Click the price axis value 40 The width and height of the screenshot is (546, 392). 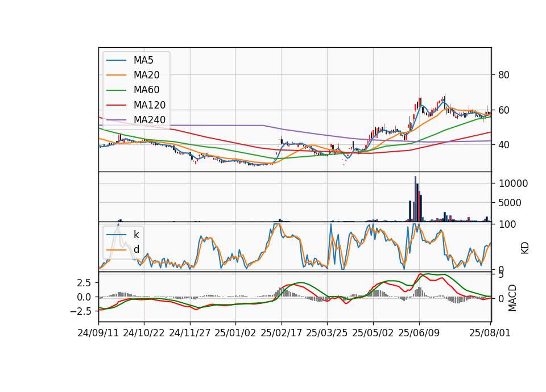click(x=504, y=145)
